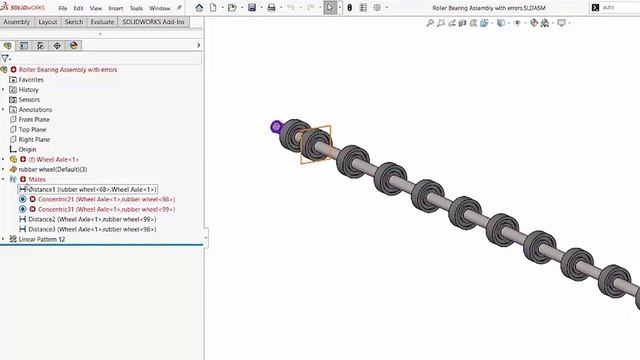Image resolution: width=640 pixels, height=360 pixels.
Task: Activate the Select cursor tool
Action: click(x=330, y=8)
